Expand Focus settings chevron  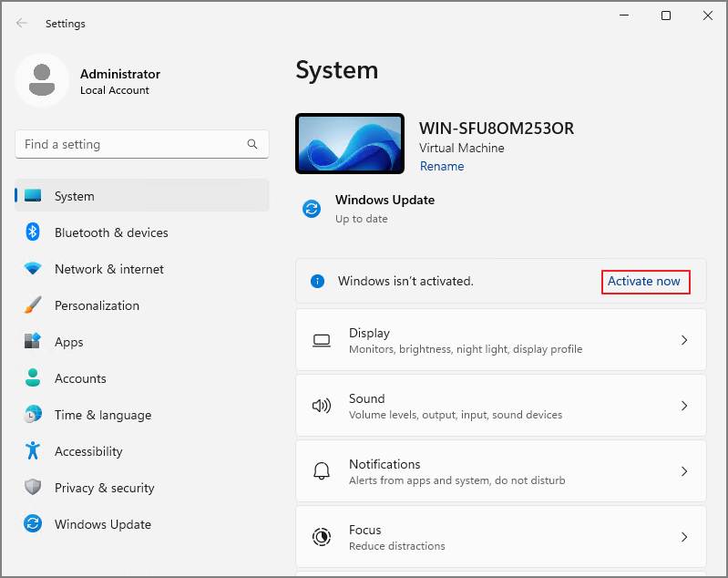[x=684, y=537]
